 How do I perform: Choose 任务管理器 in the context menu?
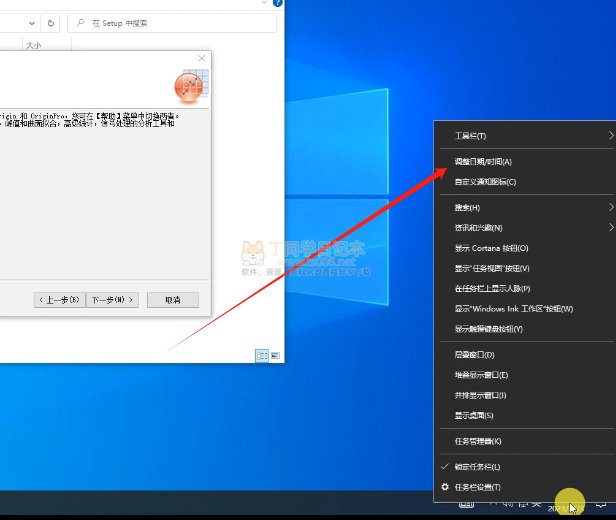478,441
